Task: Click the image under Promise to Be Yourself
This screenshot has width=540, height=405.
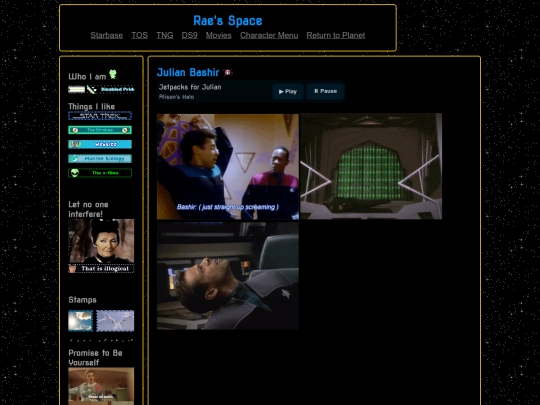Action: [101, 386]
